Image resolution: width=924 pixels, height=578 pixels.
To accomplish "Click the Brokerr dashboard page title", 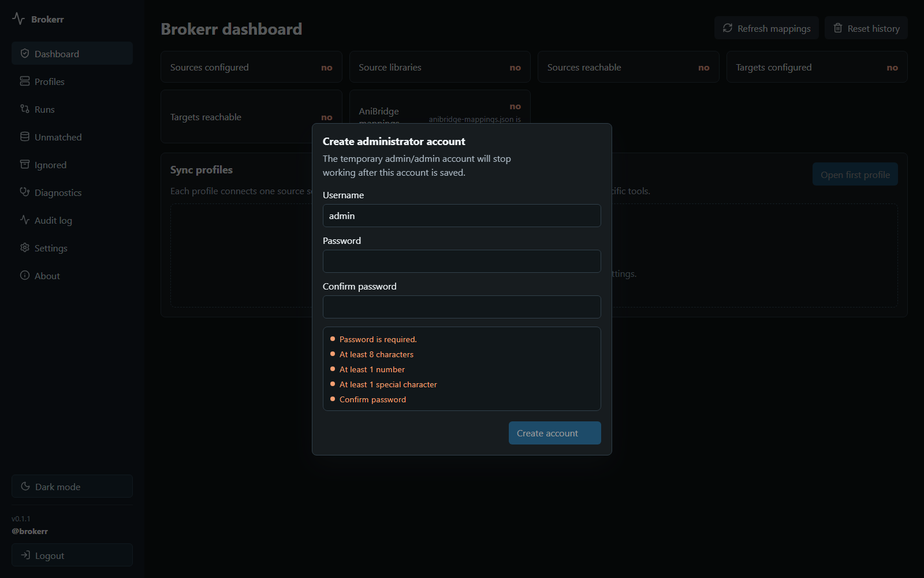I will 232,29.
